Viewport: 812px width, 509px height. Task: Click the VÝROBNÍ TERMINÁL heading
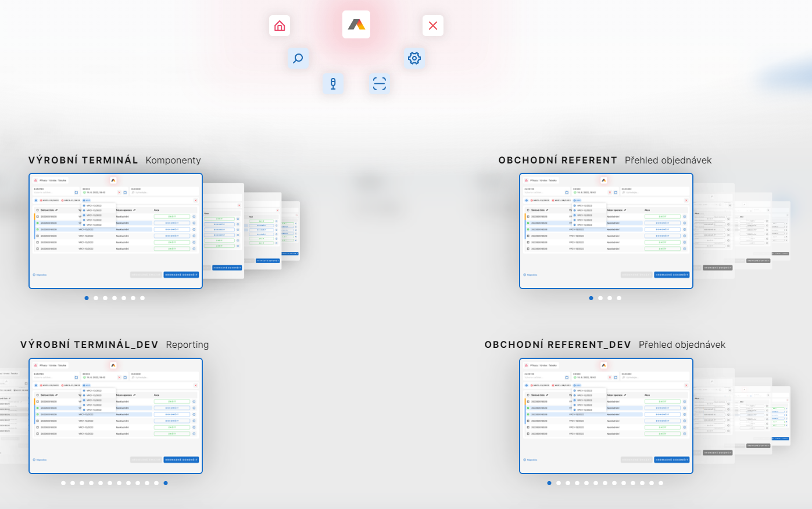coord(83,161)
